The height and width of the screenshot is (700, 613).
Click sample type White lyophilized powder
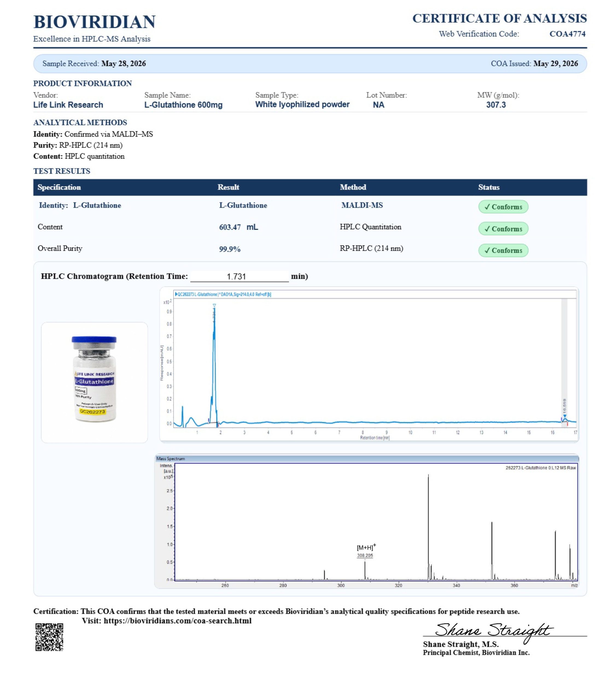302,104
